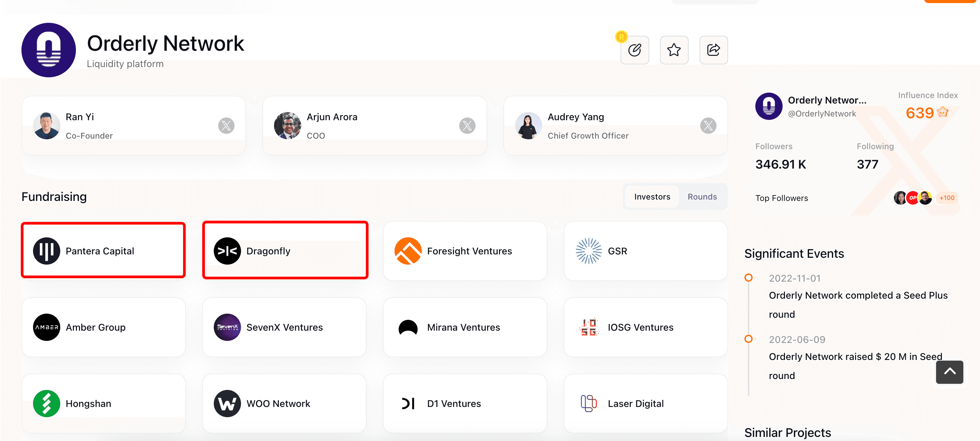Click the Seed Plus round event text
This screenshot has height=441, width=980.
pos(858,305)
